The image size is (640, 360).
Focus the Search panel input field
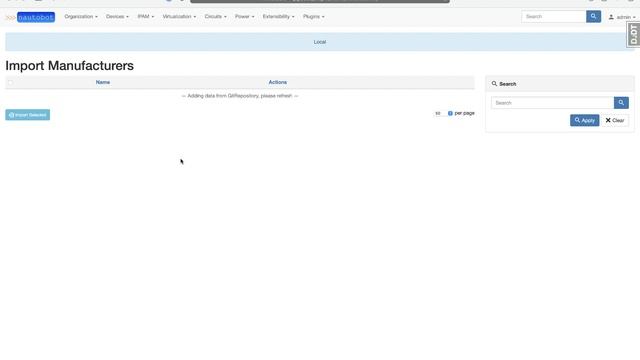553,103
